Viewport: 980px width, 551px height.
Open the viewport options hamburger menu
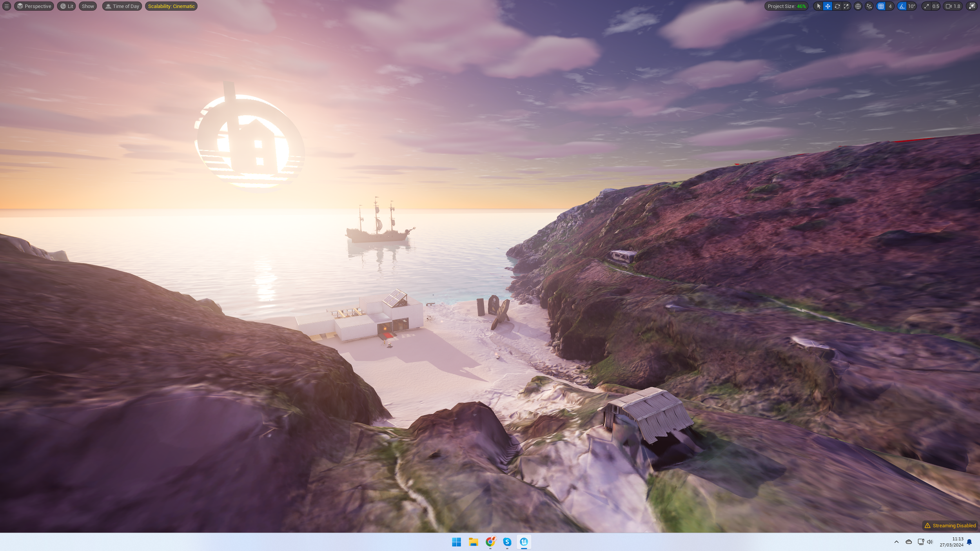(7, 6)
